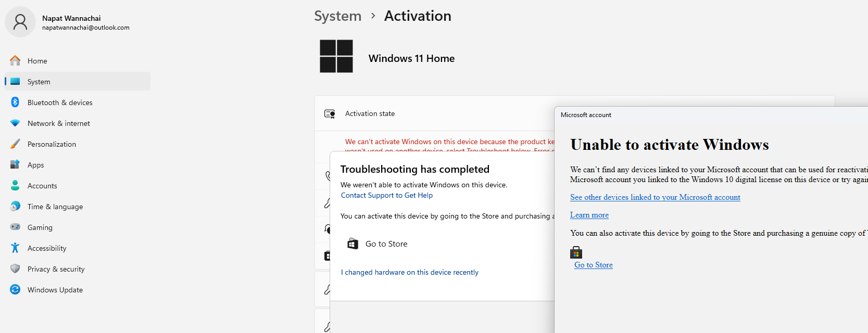Open the Windows Update page
Image resolution: width=868 pixels, height=333 pixels.
tap(78, 290)
